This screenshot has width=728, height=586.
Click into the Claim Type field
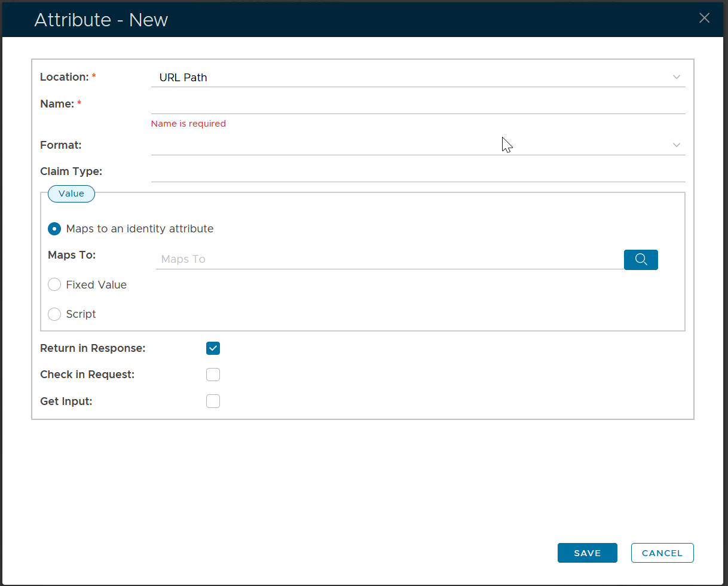click(417, 172)
